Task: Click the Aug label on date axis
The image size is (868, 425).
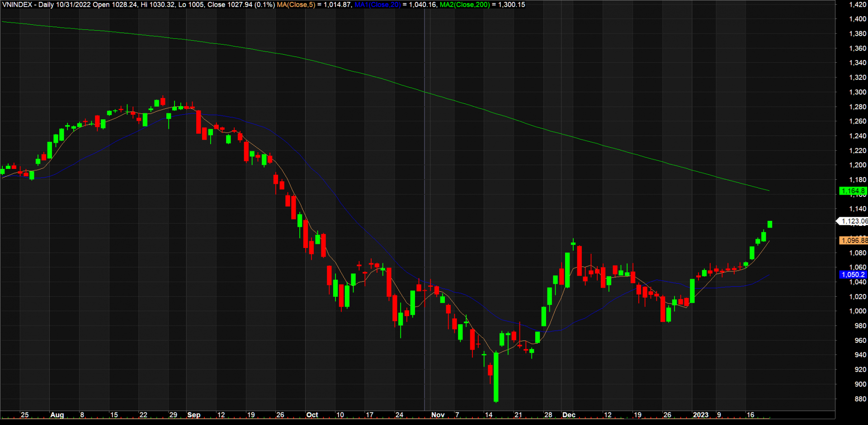Action: [x=57, y=415]
